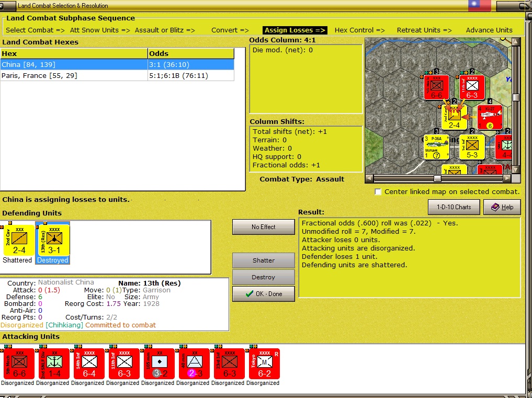Click the Nationalist China flag in the title bar

[479, 5]
